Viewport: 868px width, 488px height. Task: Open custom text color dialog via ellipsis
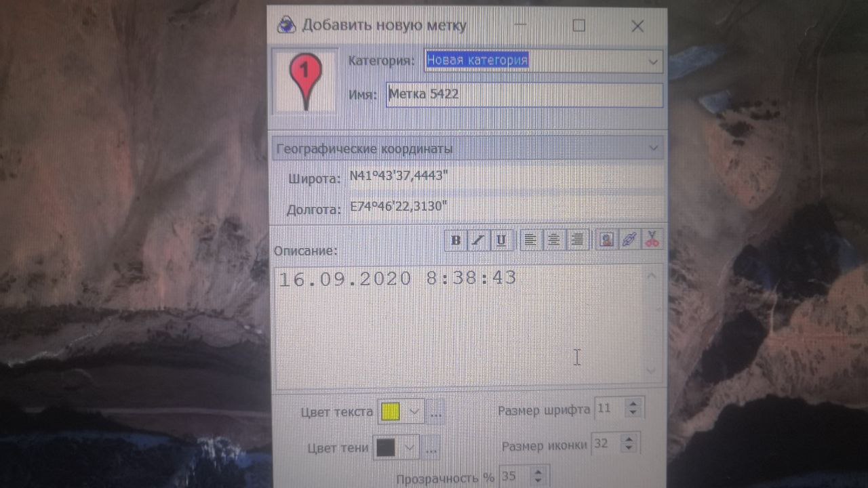pyautogui.click(x=436, y=412)
